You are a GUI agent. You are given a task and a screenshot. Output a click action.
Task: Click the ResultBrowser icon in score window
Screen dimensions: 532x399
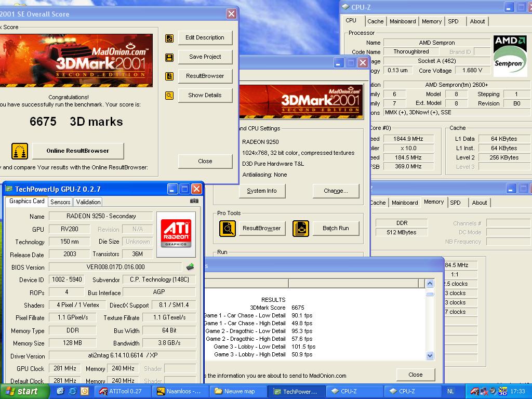169,76
